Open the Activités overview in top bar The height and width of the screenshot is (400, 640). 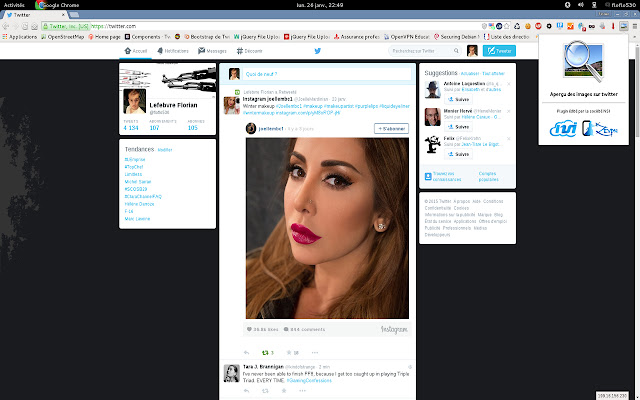14,5
